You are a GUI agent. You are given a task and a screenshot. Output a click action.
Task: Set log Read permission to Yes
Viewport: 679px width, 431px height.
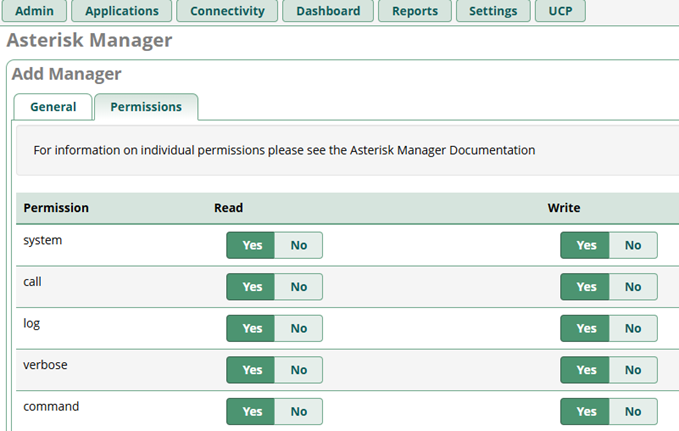click(x=251, y=328)
